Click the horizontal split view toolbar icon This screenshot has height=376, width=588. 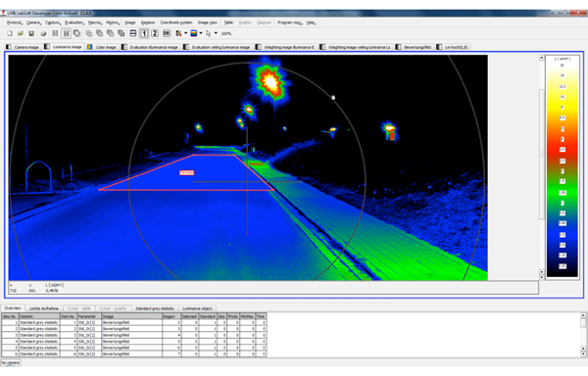(132, 33)
